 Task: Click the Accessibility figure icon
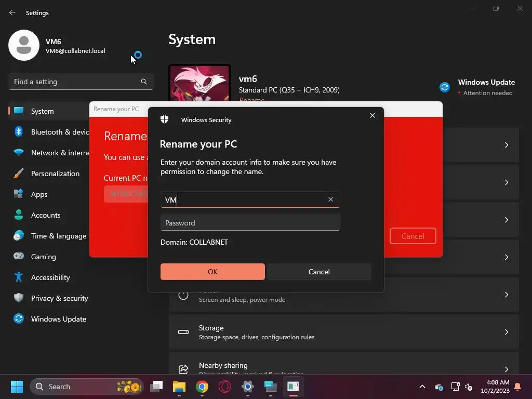(19, 277)
